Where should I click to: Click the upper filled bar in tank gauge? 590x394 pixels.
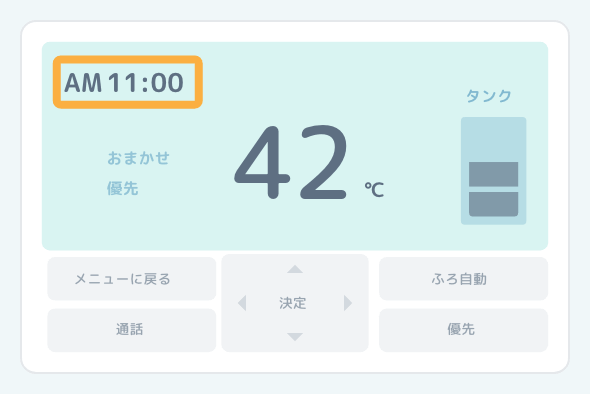(493, 174)
